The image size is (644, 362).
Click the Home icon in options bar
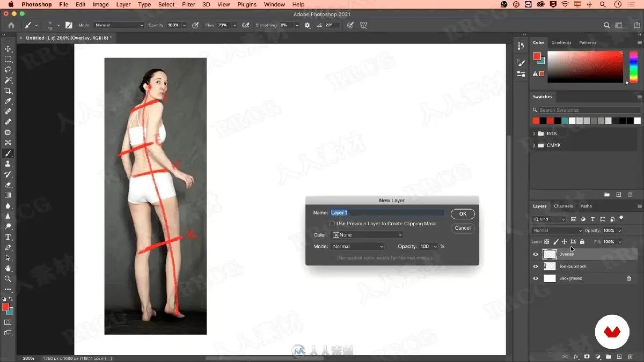pos(11,25)
